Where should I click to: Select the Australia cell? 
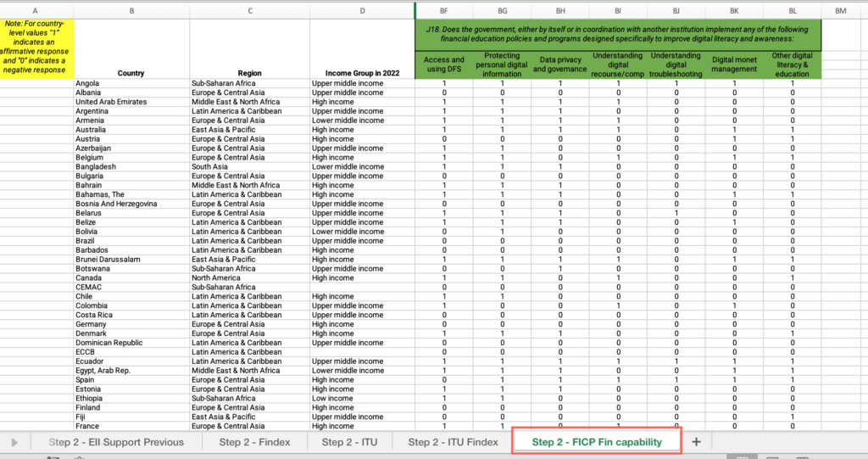pyautogui.click(x=131, y=130)
